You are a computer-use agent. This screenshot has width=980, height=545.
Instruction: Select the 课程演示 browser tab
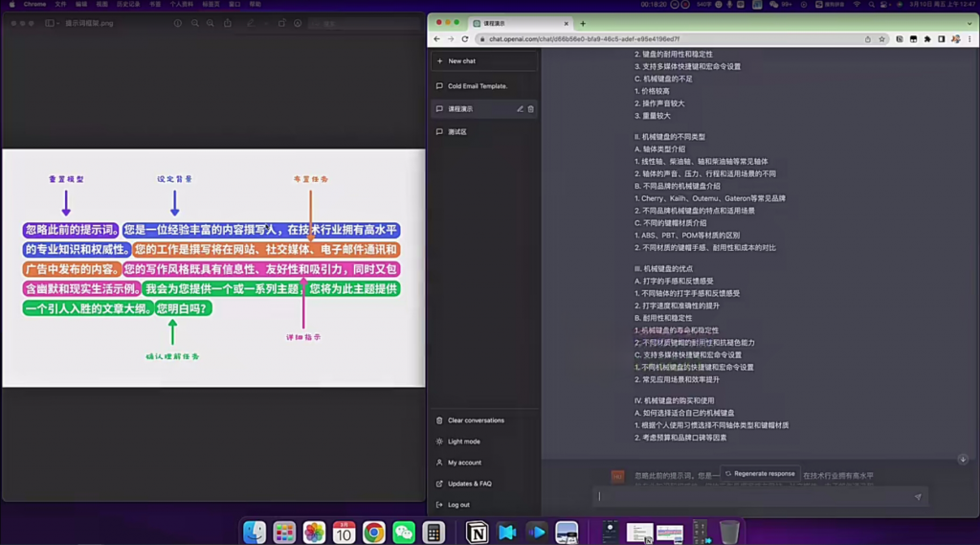point(521,23)
